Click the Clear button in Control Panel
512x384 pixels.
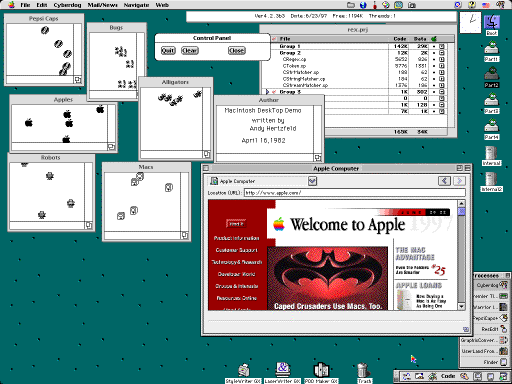pyautogui.click(x=190, y=50)
